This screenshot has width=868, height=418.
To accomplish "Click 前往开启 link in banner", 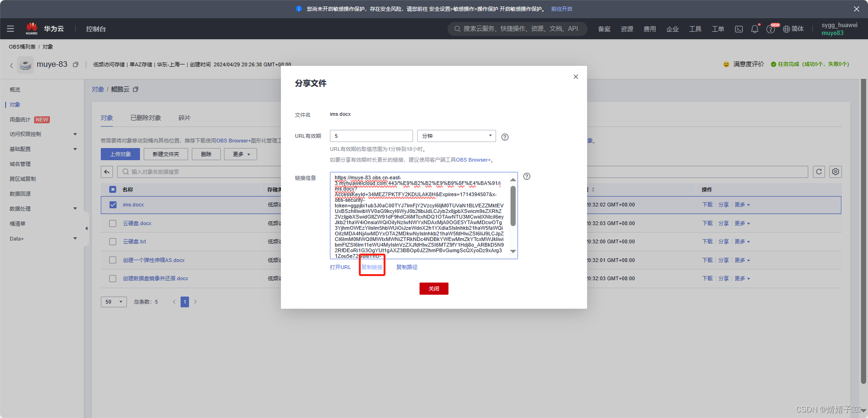I will click(562, 9).
